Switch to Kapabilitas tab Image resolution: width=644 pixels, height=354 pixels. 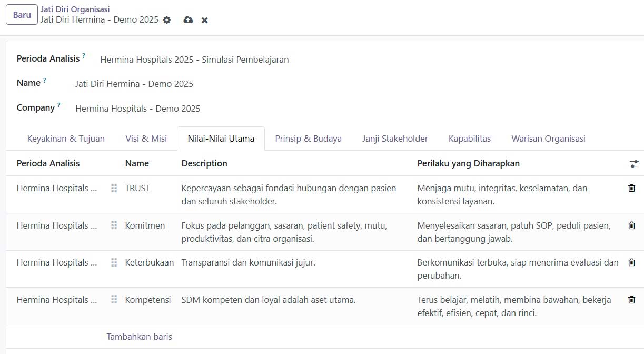click(x=470, y=139)
